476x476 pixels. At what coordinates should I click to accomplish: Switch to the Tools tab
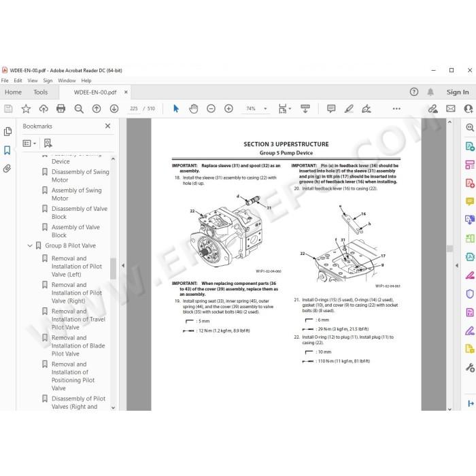41,92
